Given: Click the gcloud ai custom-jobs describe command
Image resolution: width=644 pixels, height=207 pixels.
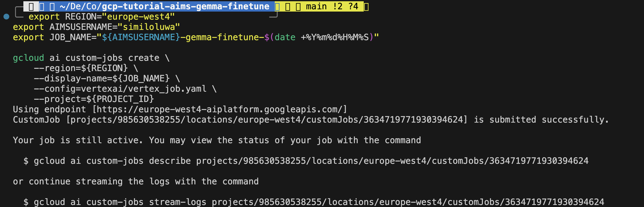Looking at the screenshot, I should coord(311,161).
